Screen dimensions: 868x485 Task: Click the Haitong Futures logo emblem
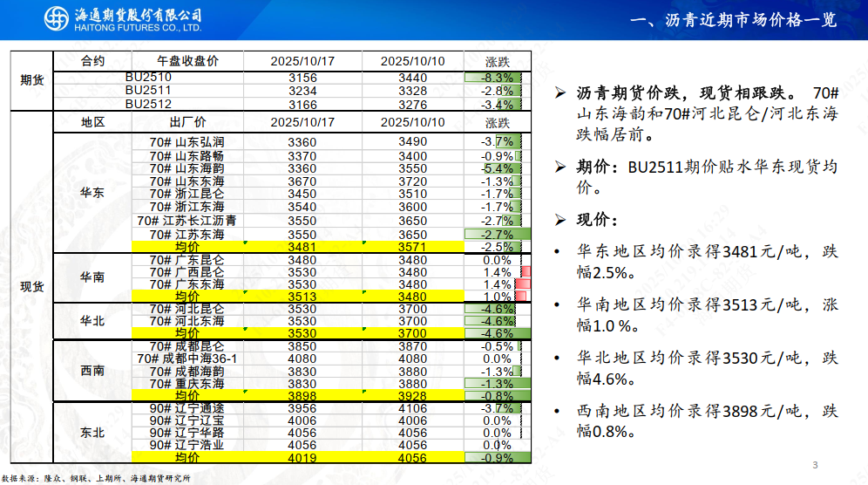(x=58, y=19)
